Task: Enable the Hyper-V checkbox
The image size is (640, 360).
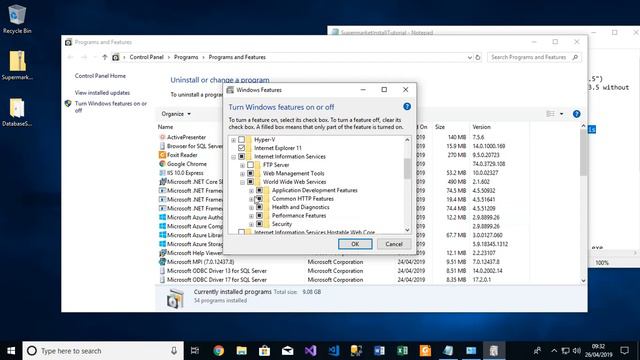Action: coord(242,140)
